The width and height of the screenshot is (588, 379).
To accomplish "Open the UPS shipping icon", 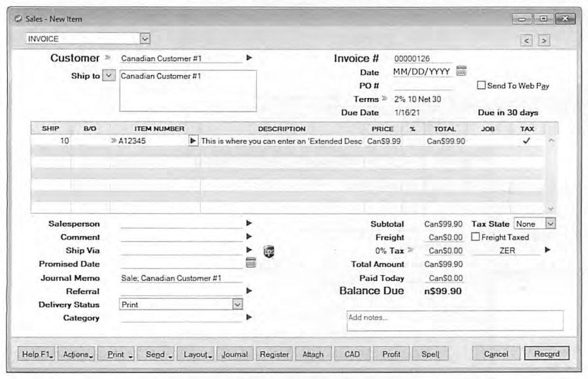I will tap(269, 252).
